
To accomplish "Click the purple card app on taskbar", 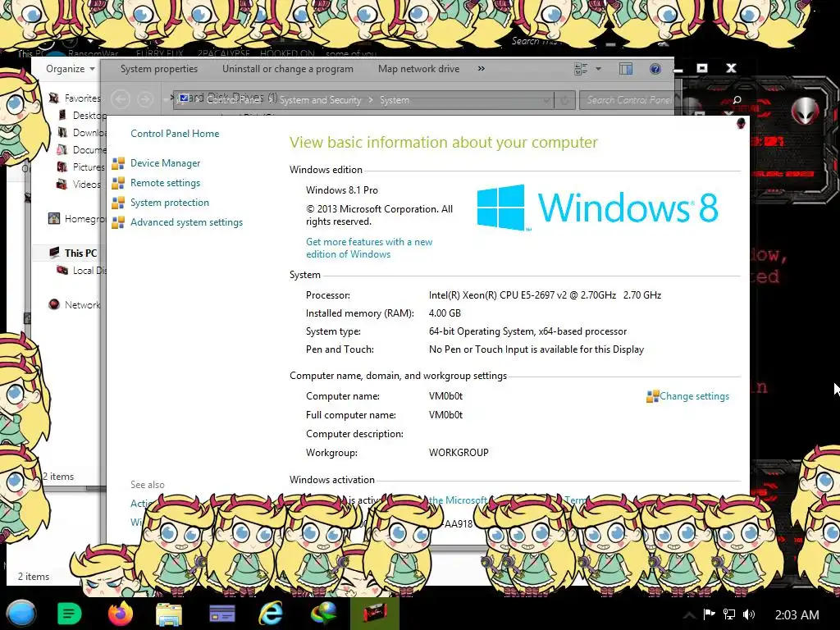I will point(221,614).
